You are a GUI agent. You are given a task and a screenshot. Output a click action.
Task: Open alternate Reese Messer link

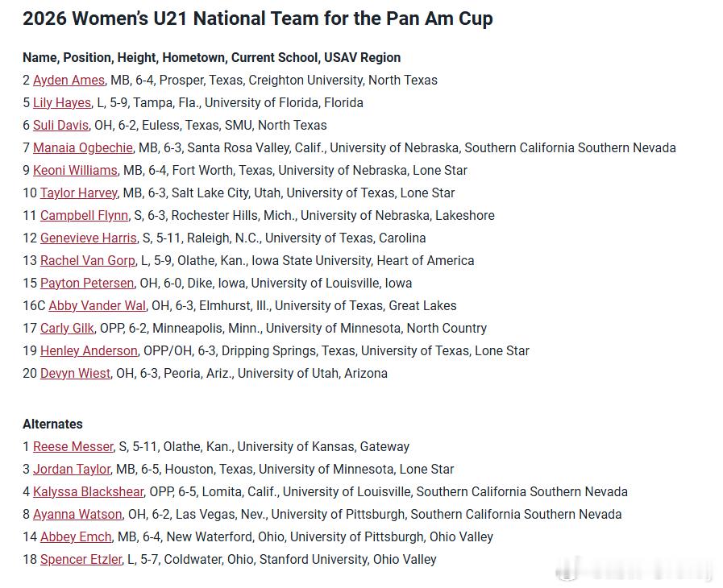[x=73, y=447]
